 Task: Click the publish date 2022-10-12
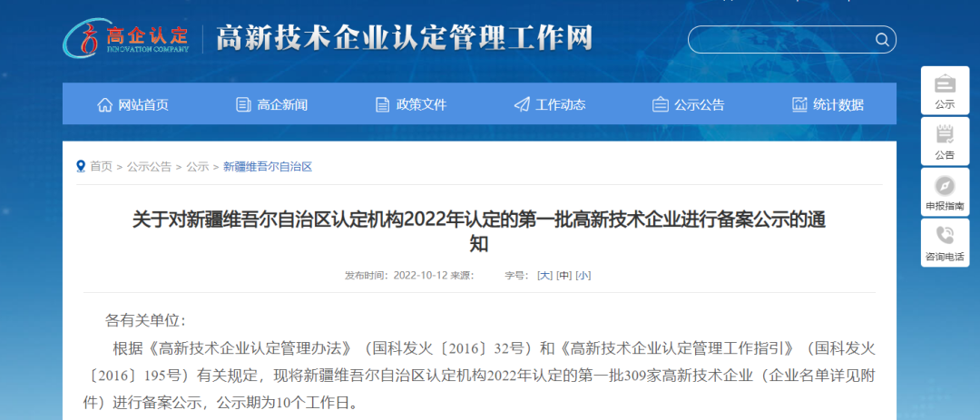[x=421, y=275]
